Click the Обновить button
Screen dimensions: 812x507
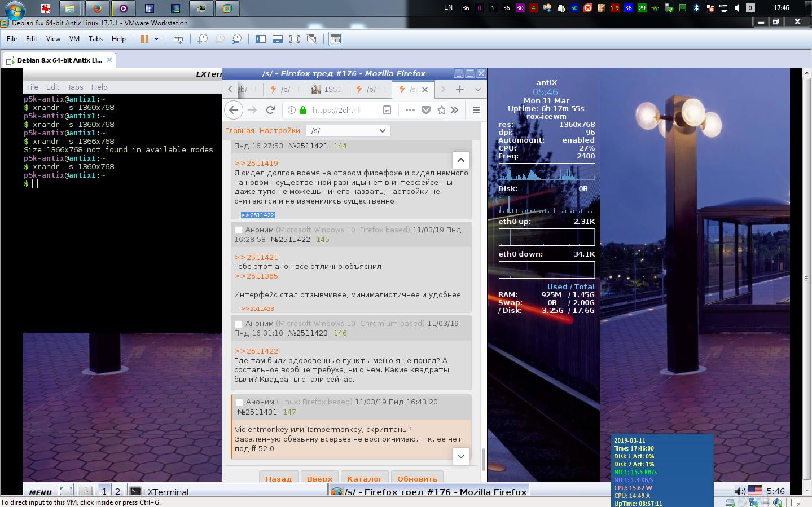417,478
